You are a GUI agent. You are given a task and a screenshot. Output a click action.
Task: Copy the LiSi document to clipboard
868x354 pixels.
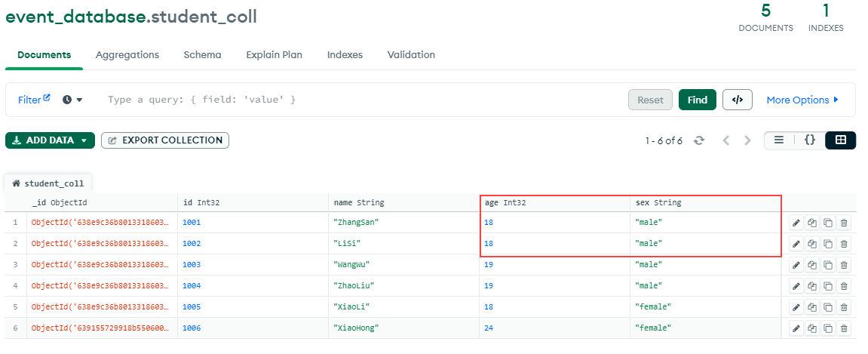[x=812, y=244]
